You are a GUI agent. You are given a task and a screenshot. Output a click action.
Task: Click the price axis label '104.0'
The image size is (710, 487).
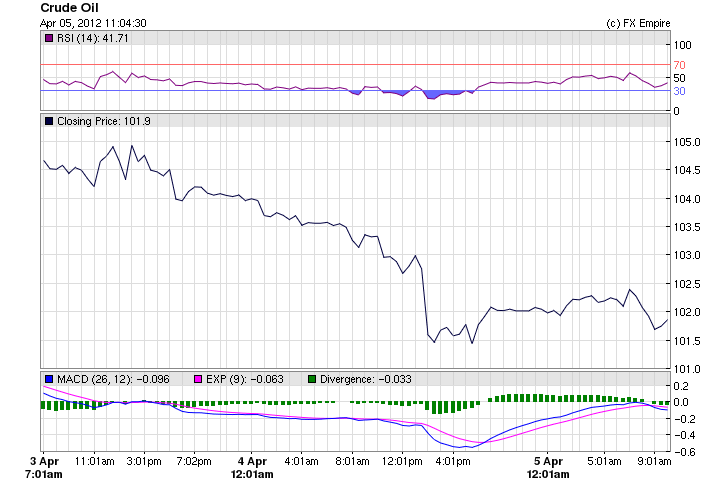[x=687, y=199]
